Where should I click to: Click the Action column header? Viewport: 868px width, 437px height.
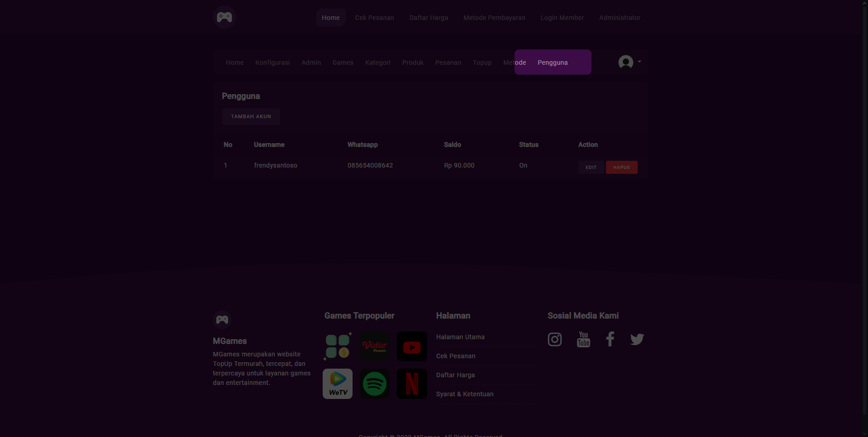(588, 144)
